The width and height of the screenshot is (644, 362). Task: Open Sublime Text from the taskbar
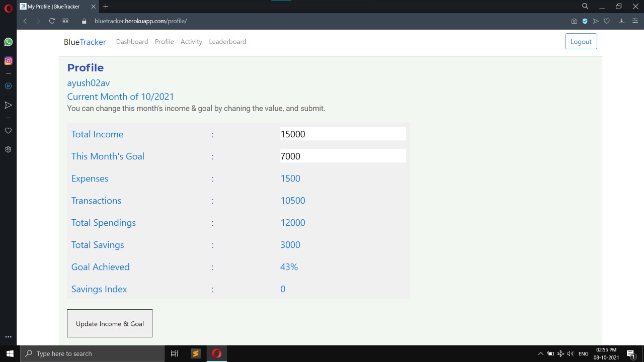pos(196,353)
